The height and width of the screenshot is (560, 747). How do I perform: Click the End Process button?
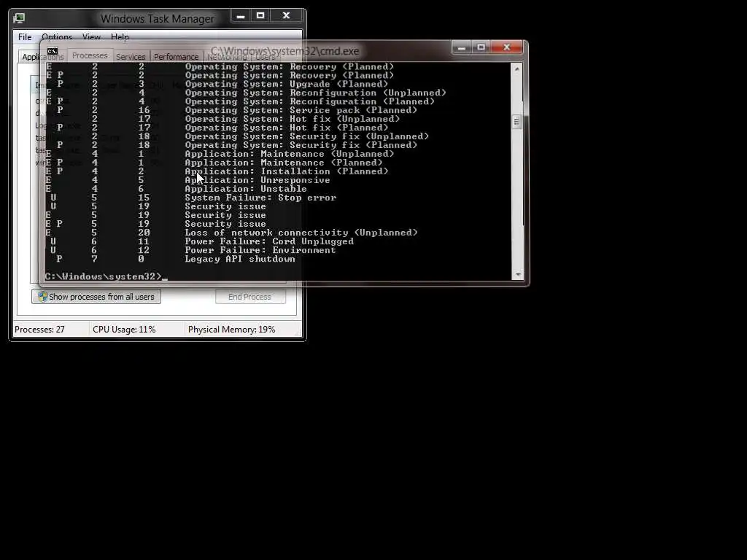point(250,297)
